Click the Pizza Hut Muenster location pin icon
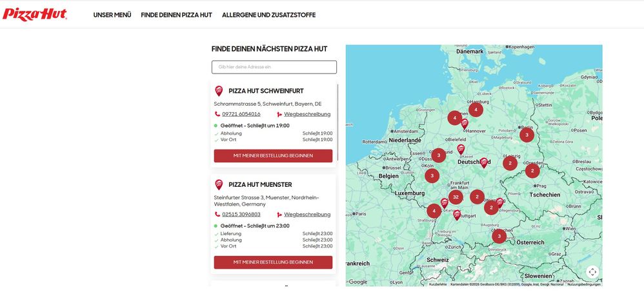 pos(219,184)
